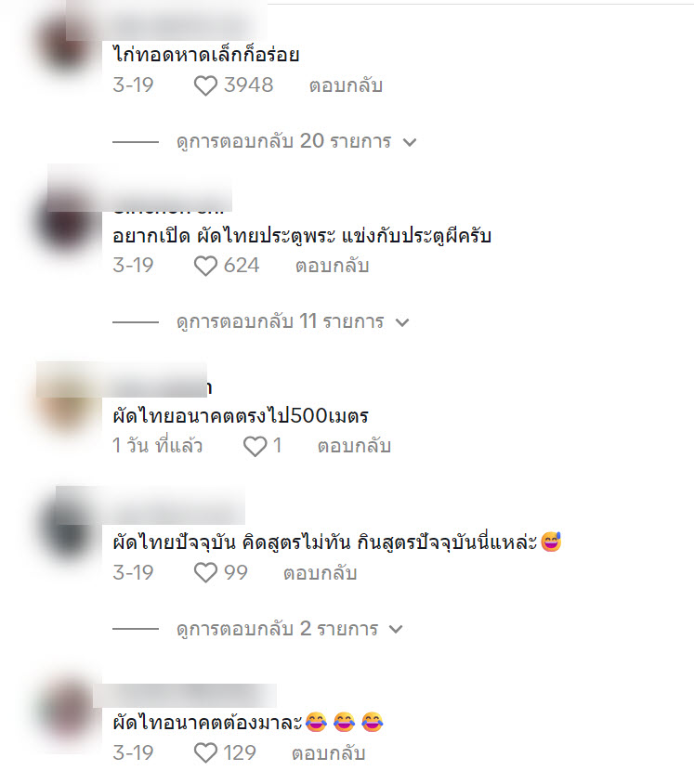694x784 pixels.
Task: Reply to the ไก่ทอดหาดเล็ก comment
Action: (x=346, y=85)
